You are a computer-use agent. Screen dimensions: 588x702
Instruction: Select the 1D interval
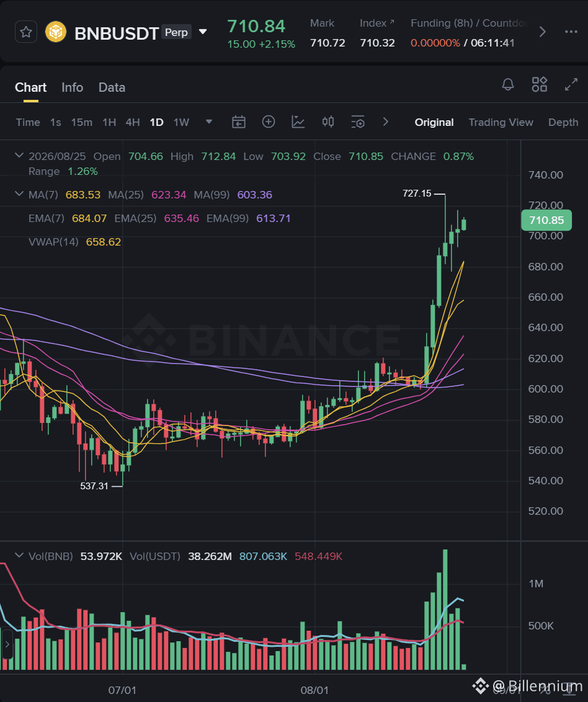coord(156,122)
